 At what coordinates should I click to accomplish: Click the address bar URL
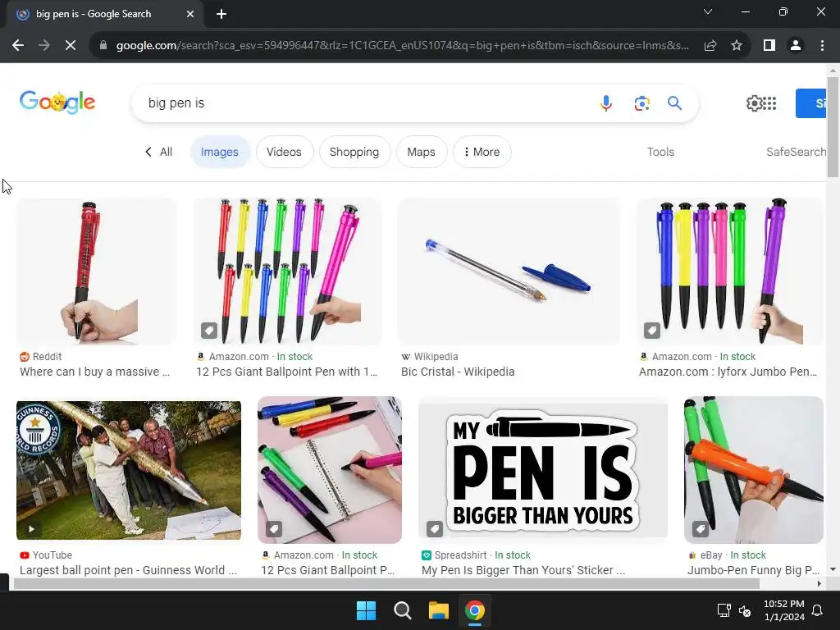[x=402, y=46]
